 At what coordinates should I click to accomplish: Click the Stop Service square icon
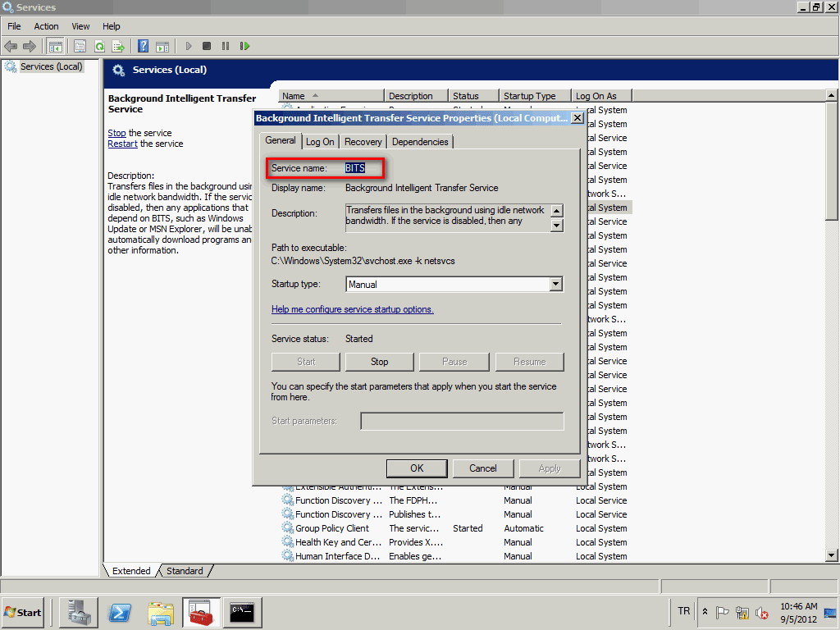[207, 46]
